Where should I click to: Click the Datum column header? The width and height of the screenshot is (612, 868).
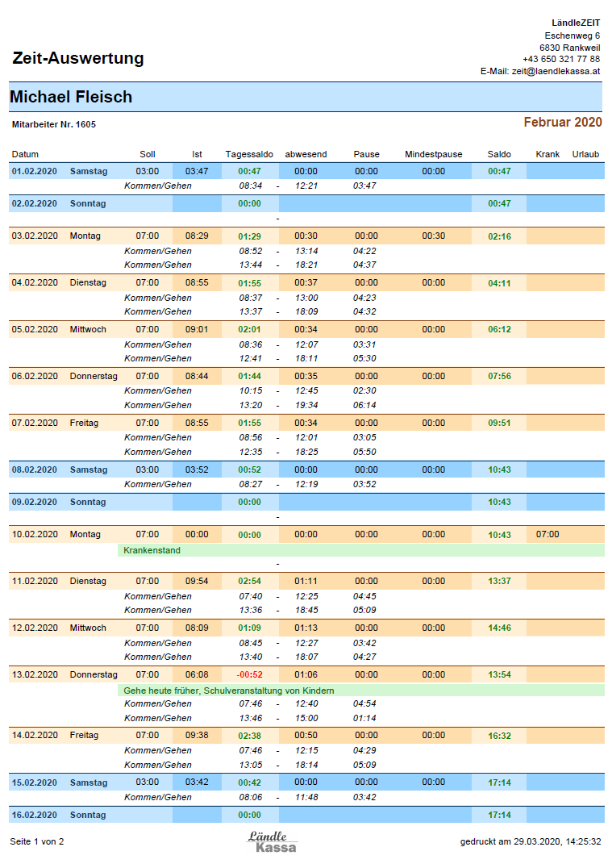26,154
